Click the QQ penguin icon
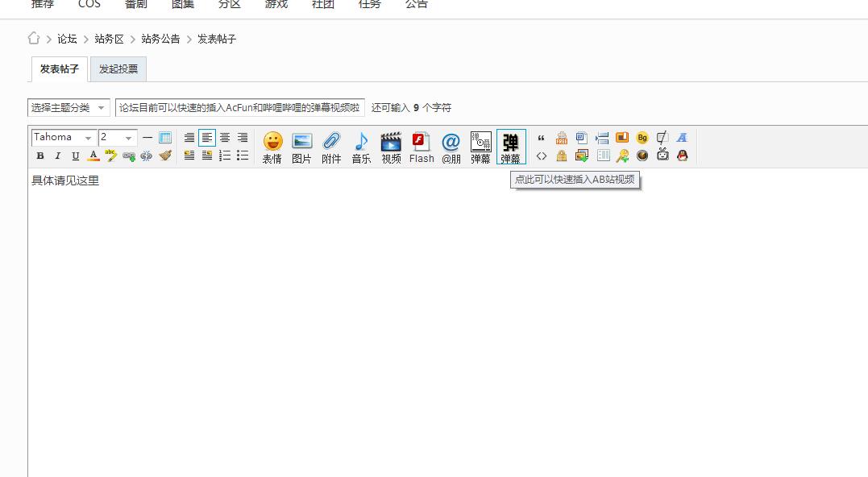The width and height of the screenshot is (868, 477). [x=683, y=156]
